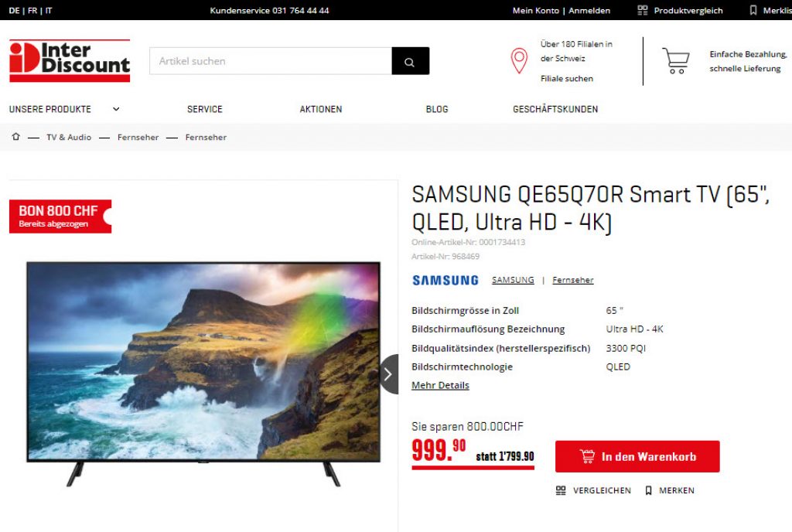Expand Mehr Details link

440,385
